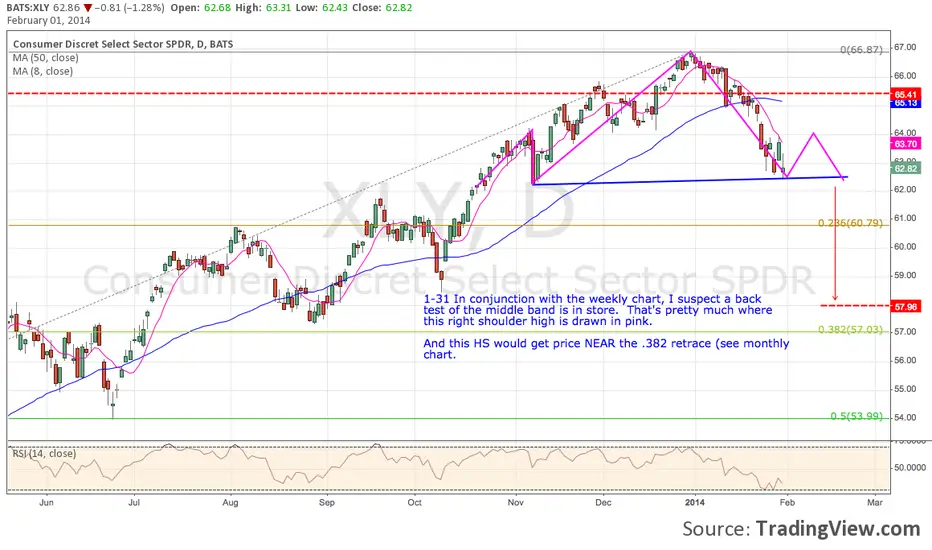Select the 0.382(57.03) Fibonacci level label

coord(851,330)
